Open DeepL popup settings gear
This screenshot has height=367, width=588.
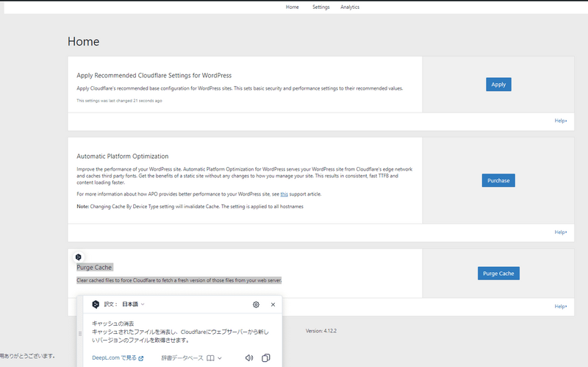pos(256,304)
